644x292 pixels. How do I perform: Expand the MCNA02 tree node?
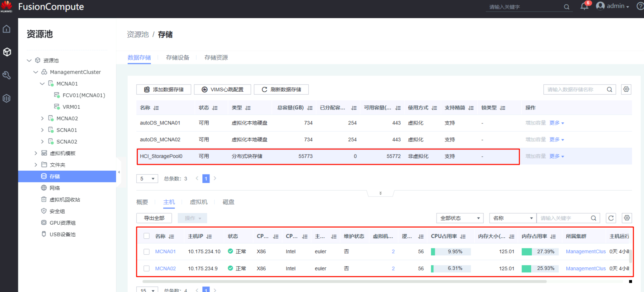[x=42, y=118]
